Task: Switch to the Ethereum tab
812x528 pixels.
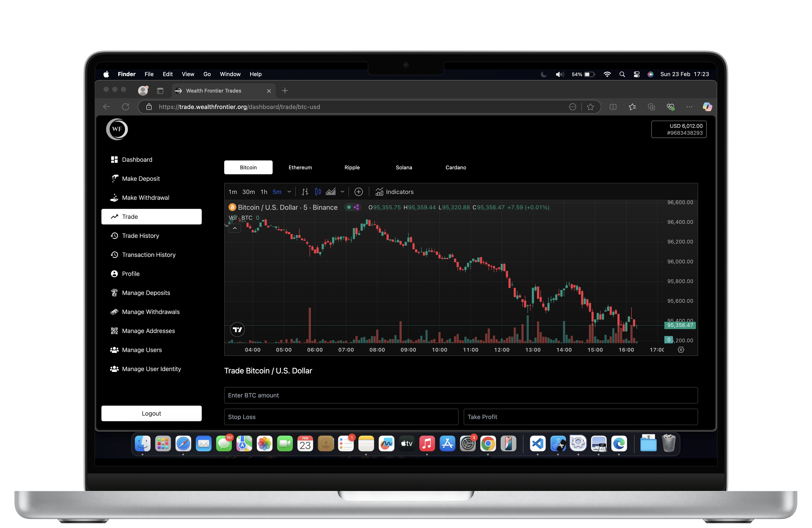Action: pos(300,168)
